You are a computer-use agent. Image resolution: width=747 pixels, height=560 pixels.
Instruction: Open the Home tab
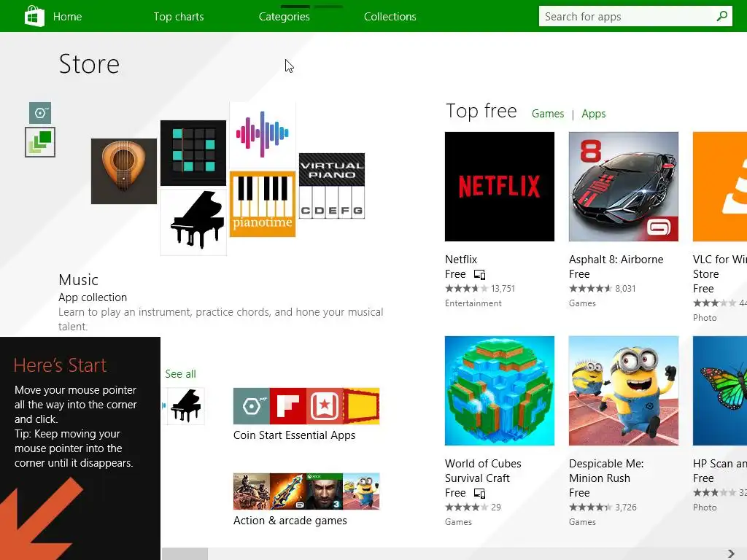pos(67,17)
